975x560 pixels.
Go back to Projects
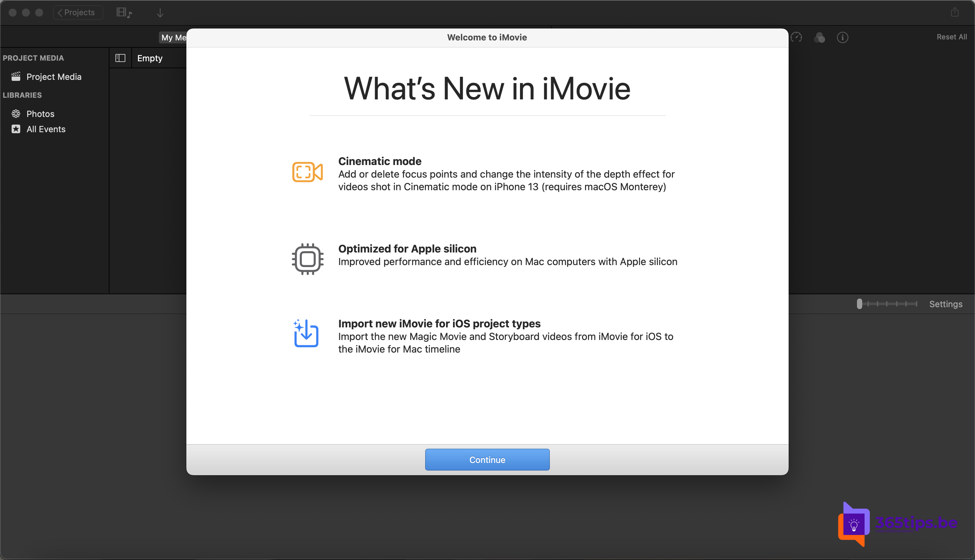coord(78,12)
